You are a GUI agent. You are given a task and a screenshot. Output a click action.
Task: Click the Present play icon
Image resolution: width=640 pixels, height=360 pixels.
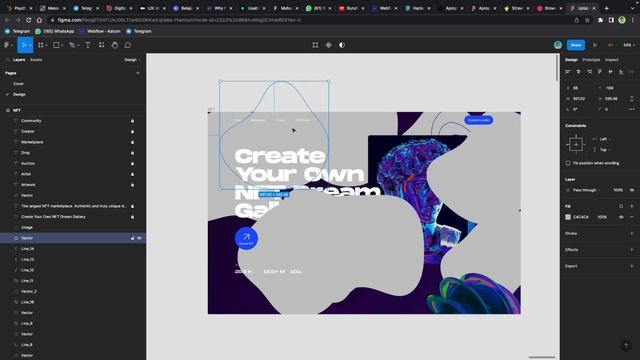click(595, 45)
